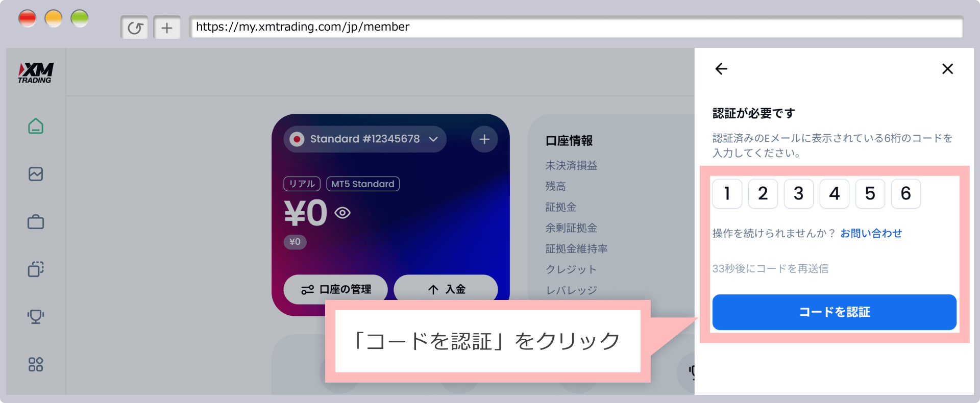Click the クレジット row
The image size is (980, 403).
571,269
